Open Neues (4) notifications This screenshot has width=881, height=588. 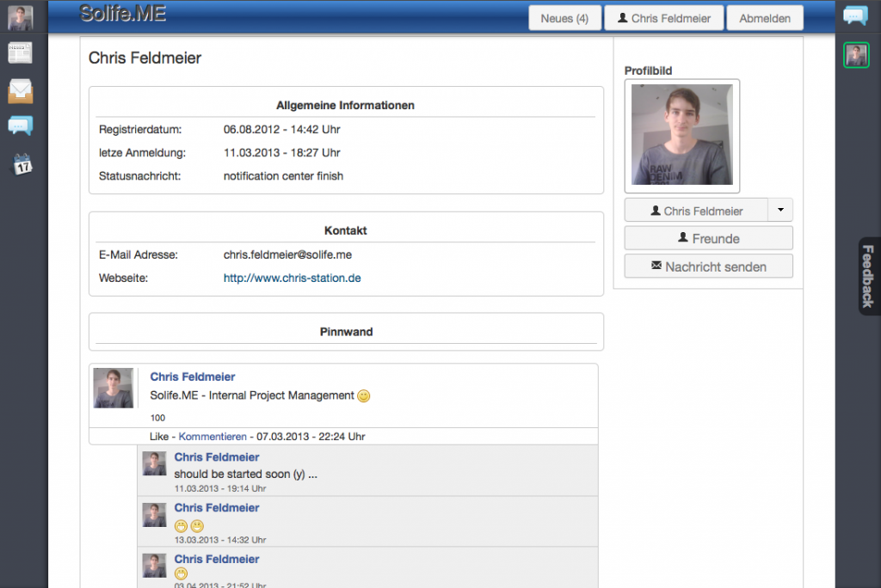pos(564,18)
